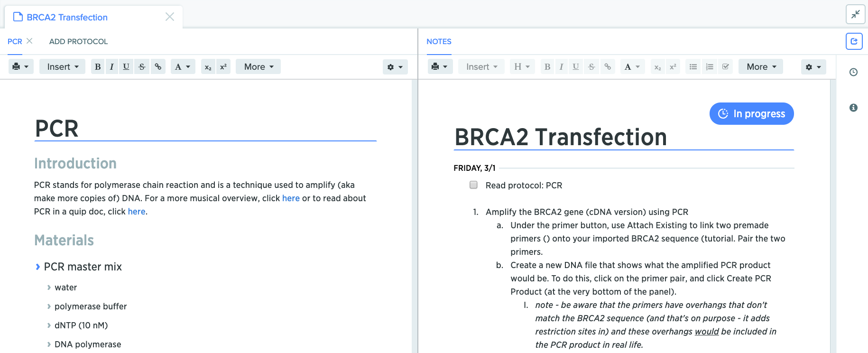
Task: Open the More dropdown in Notes toolbar
Action: coord(761,67)
